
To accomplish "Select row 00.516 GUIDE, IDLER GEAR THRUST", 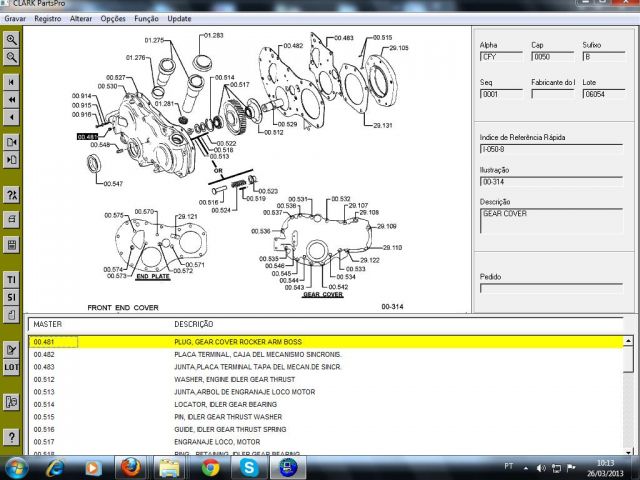I will coord(326,429).
